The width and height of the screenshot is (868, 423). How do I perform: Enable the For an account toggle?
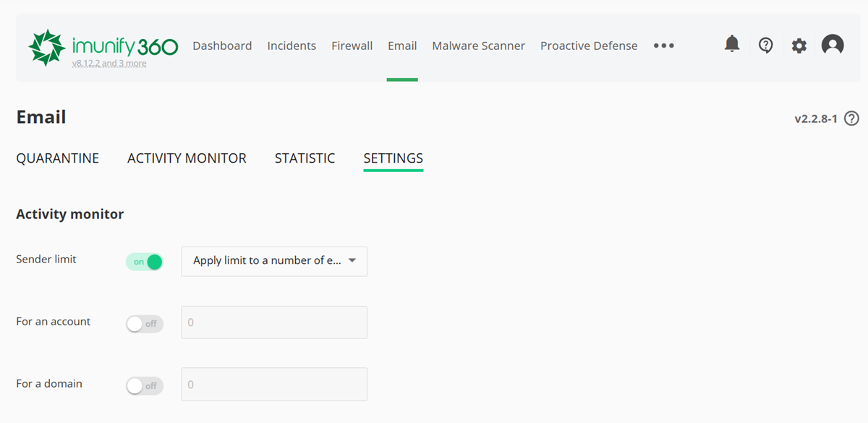coord(144,323)
